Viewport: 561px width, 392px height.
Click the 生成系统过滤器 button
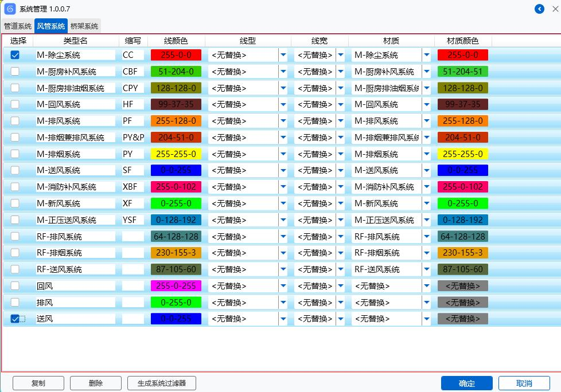tap(161, 383)
